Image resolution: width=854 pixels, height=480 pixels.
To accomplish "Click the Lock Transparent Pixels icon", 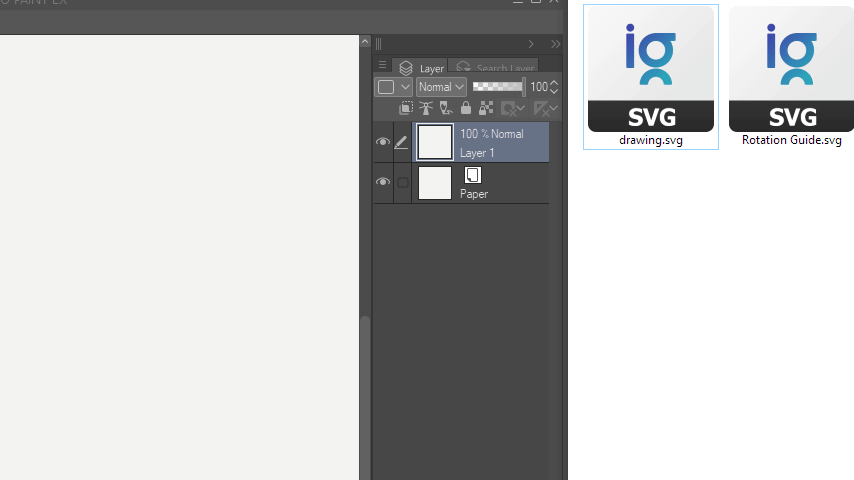I will [x=486, y=108].
